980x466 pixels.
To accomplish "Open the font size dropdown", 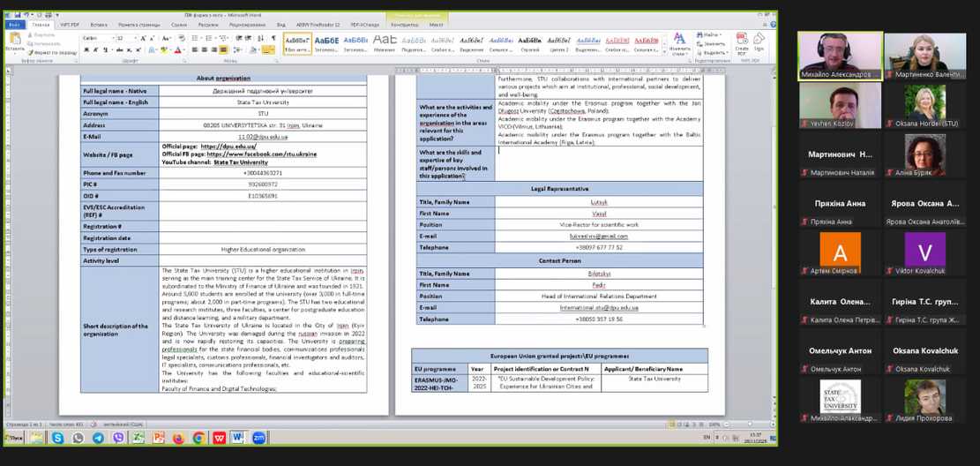I will [x=134, y=39].
